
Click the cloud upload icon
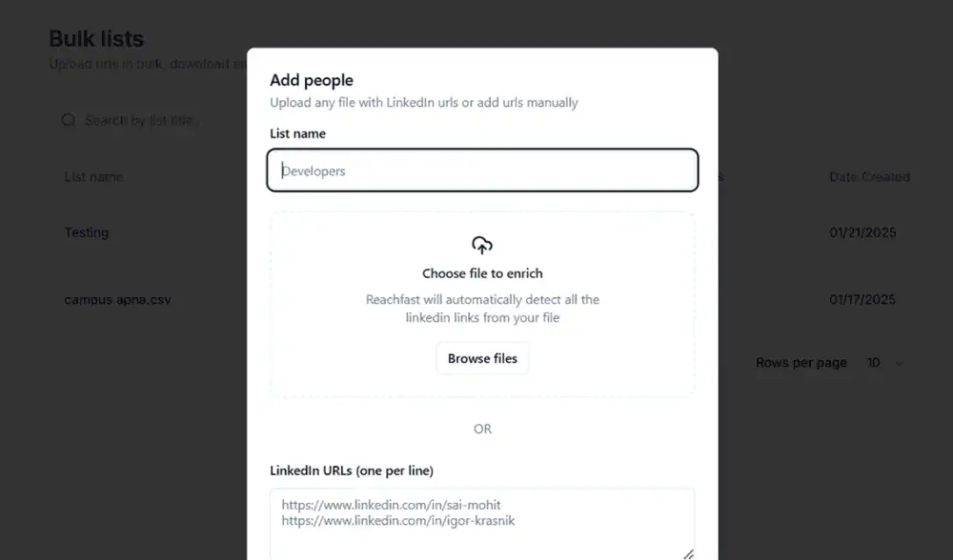coord(482,245)
